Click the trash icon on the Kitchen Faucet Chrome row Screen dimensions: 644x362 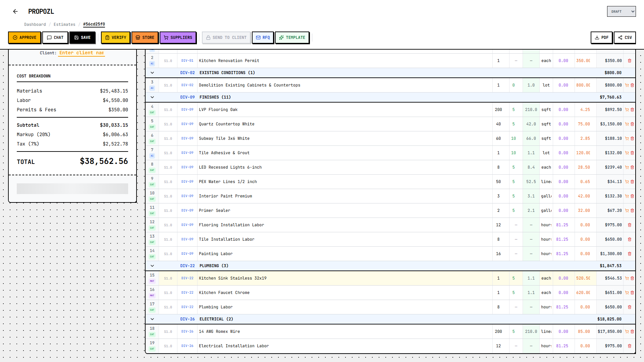point(632,293)
